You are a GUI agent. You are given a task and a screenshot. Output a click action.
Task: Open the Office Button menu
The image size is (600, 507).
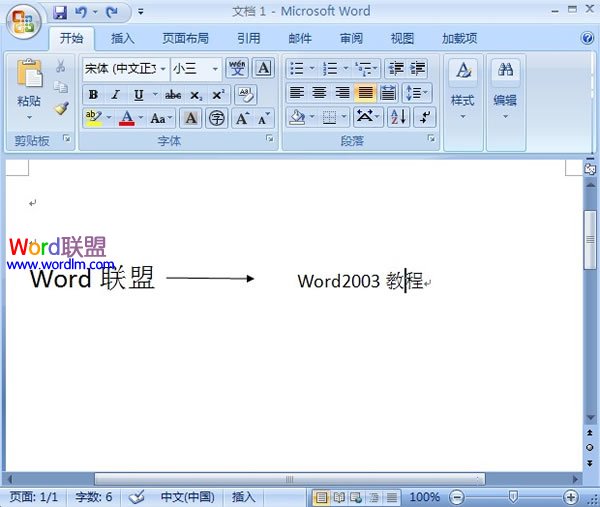(x=23, y=22)
